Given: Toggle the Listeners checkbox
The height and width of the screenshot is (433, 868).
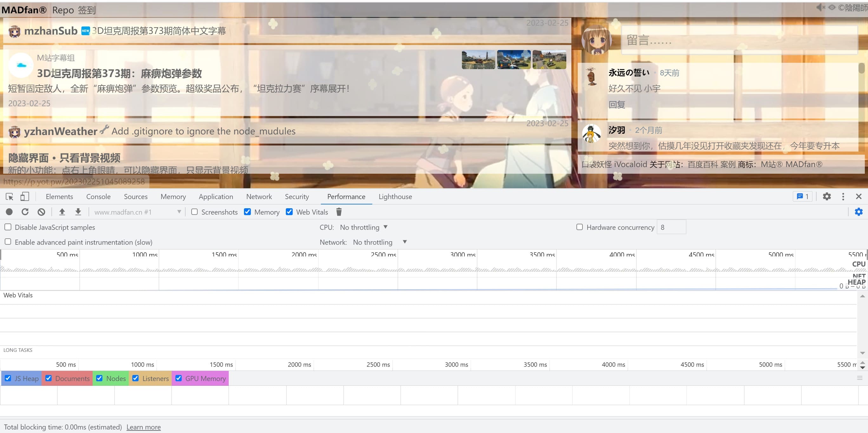Looking at the screenshot, I should tap(135, 378).
